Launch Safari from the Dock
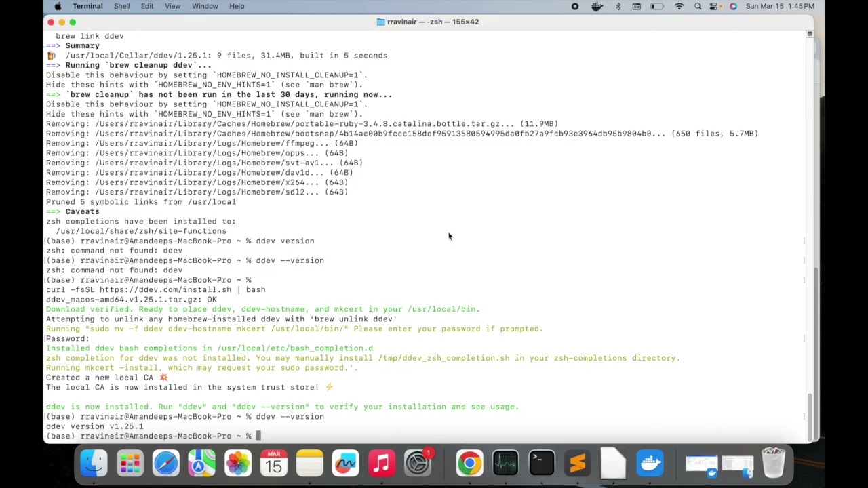 coord(165,464)
